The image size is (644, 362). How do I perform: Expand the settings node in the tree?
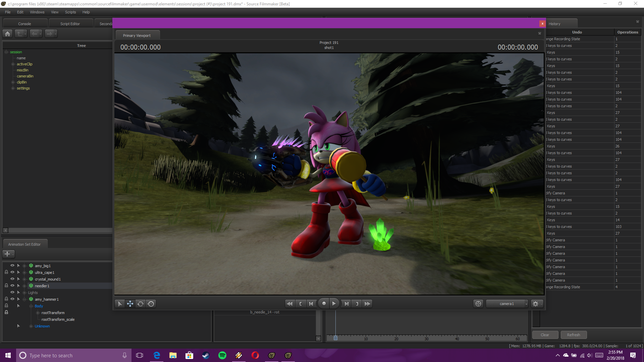click(x=13, y=88)
